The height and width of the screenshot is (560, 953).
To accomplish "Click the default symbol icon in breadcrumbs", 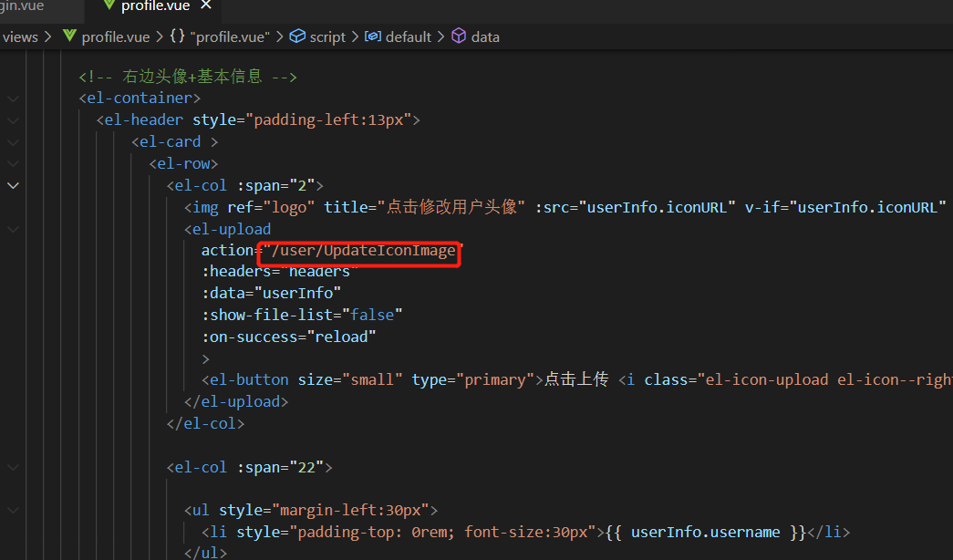I will (x=372, y=36).
